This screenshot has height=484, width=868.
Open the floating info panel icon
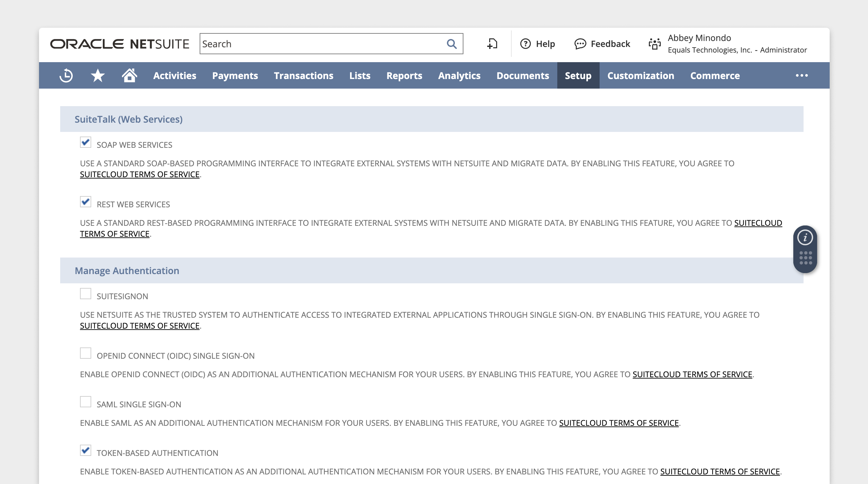click(805, 238)
